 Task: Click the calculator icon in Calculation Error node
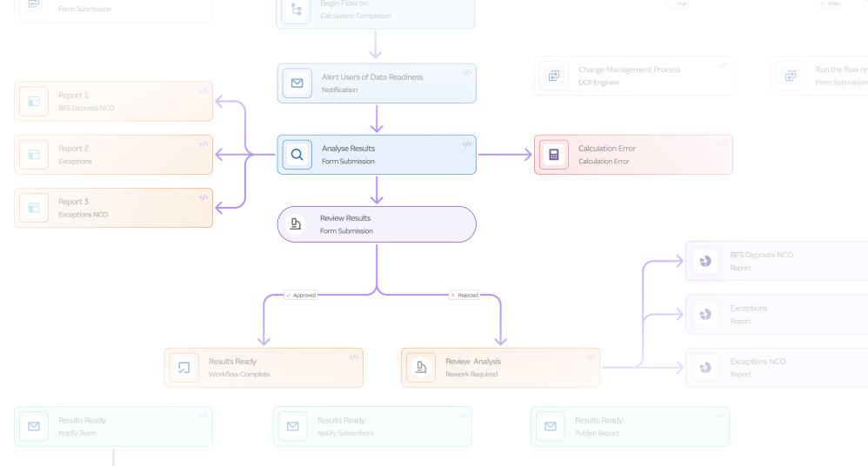pos(554,155)
